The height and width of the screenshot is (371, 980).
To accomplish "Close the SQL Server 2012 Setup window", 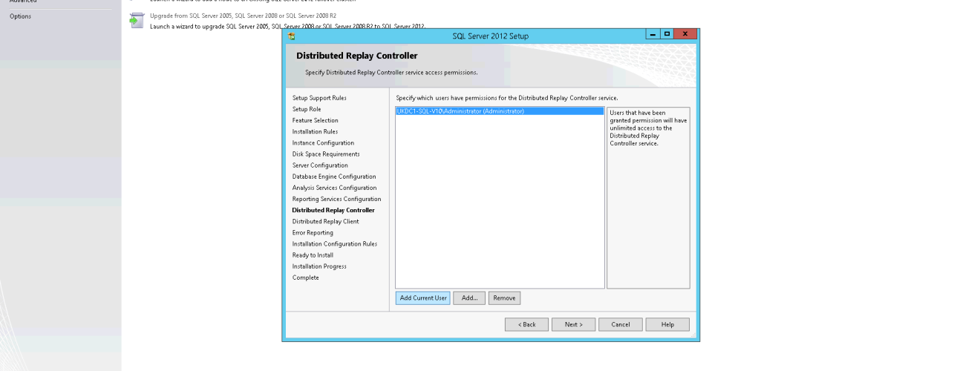I will tap(685, 34).
